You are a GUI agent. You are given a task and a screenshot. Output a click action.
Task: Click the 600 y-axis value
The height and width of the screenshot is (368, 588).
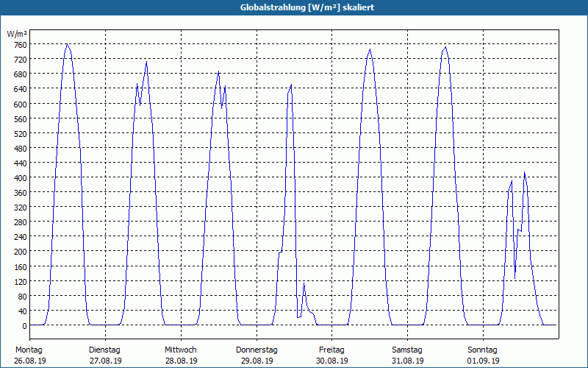(x=21, y=104)
